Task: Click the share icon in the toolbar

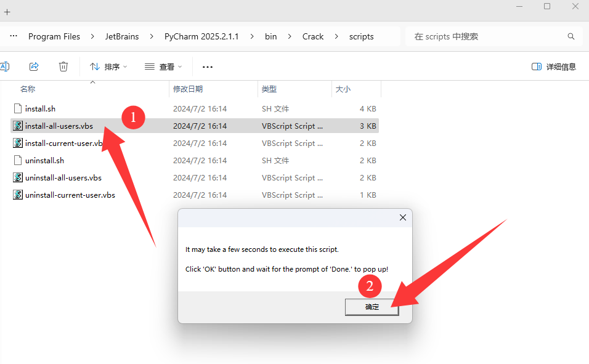Action: coord(34,67)
